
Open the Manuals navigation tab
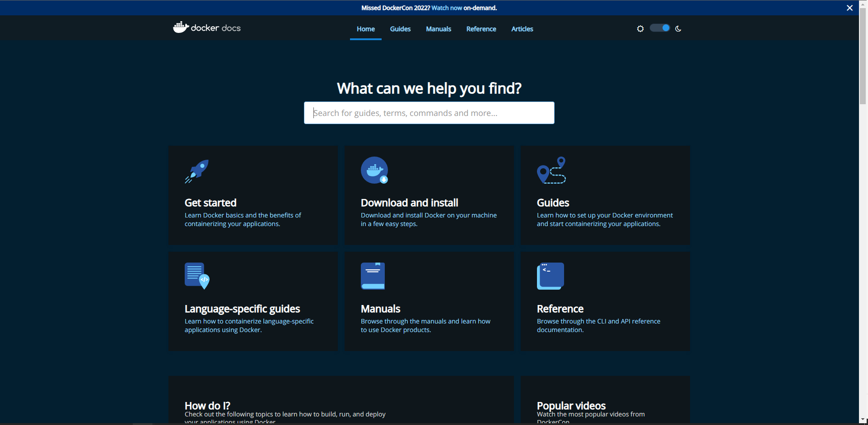(439, 29)
